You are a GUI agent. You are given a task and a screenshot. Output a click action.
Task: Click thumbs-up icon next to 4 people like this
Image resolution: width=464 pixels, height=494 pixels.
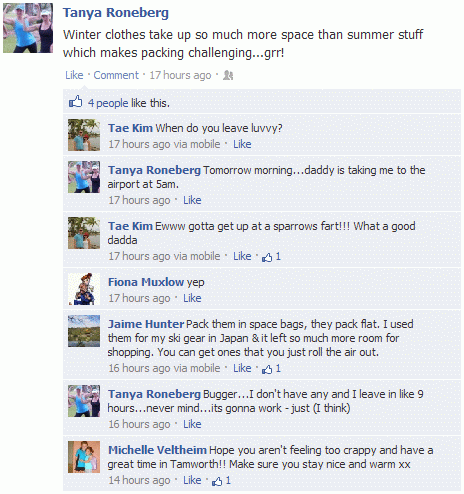[x=76, y=102]
